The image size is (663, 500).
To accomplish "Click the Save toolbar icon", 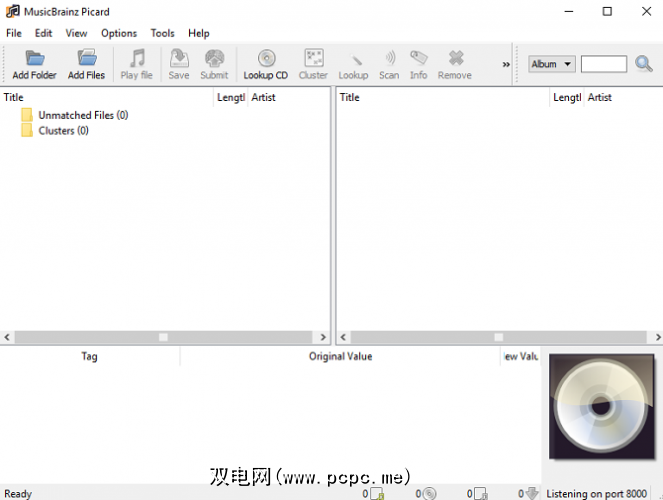I will pos(179,58).
